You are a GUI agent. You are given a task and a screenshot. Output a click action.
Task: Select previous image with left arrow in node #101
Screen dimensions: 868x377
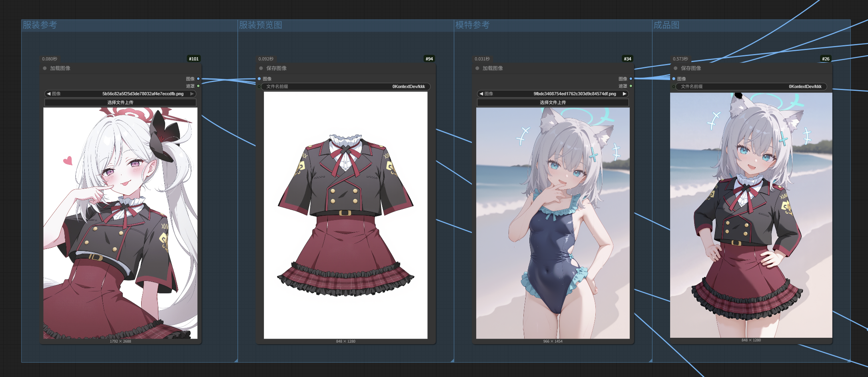(48, 94)
